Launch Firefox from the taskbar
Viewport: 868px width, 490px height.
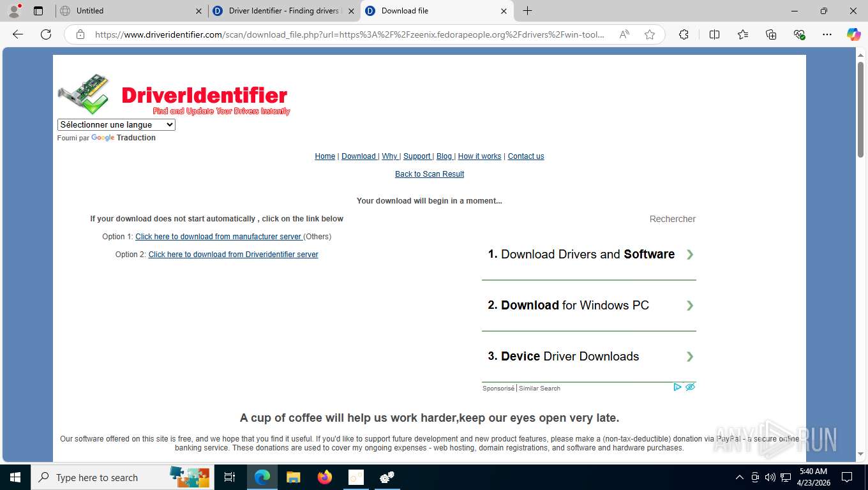tap(325, 477)
